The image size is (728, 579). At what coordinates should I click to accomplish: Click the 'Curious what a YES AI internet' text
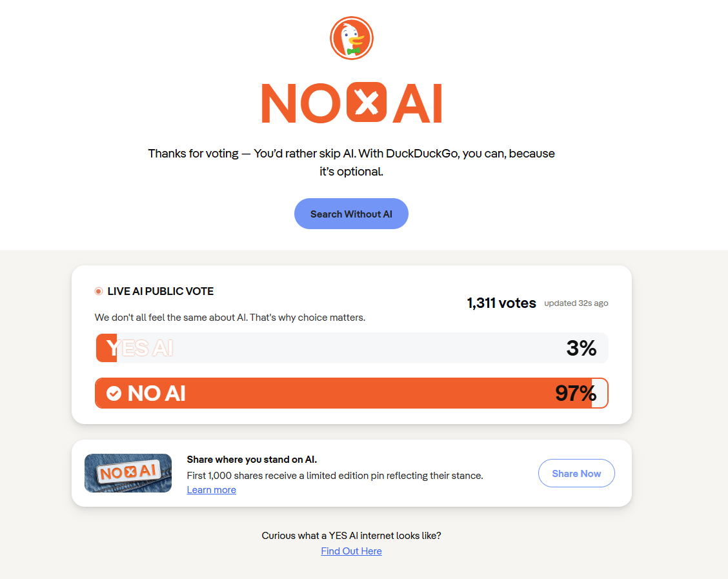click(351, 536)
